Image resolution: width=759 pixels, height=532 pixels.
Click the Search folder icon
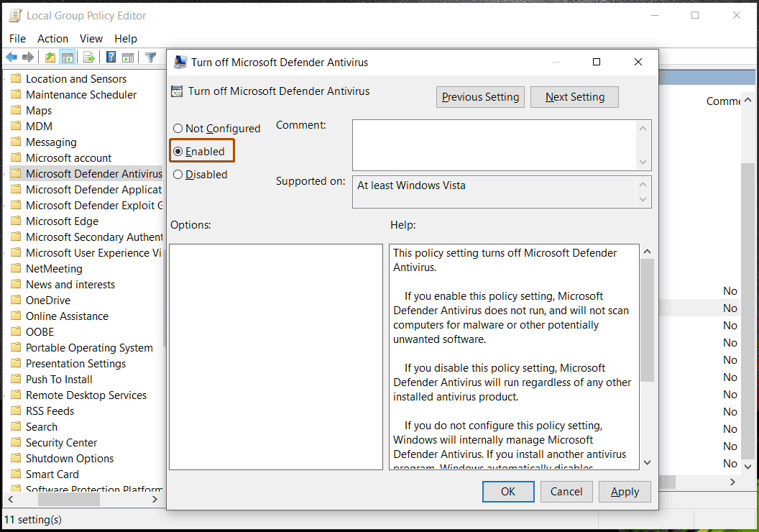pyautogui.click(x=16, y=426)
